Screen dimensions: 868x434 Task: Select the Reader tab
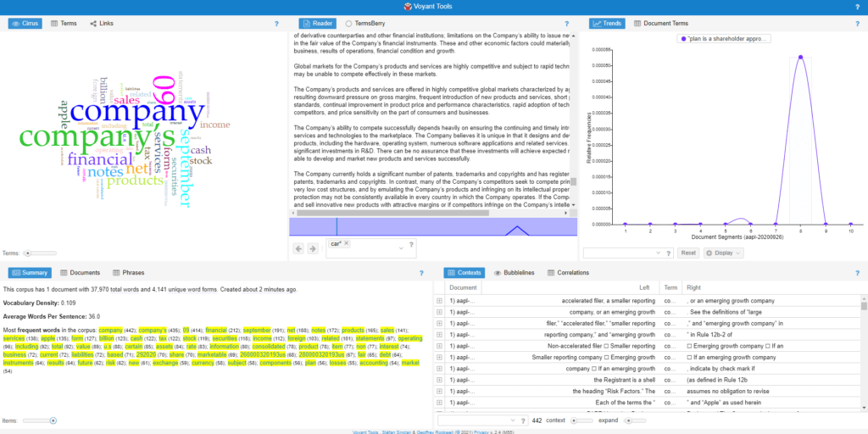pos(318,24)
